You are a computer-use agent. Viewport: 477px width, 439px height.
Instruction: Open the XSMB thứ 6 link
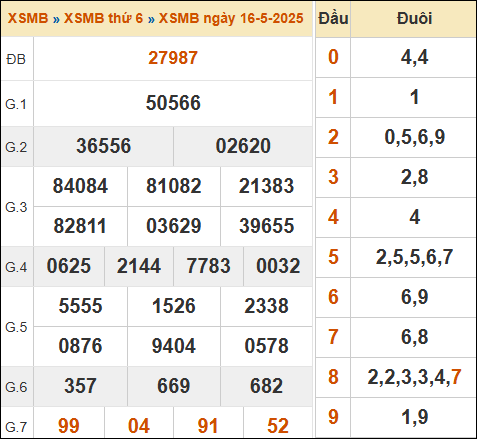103,18
